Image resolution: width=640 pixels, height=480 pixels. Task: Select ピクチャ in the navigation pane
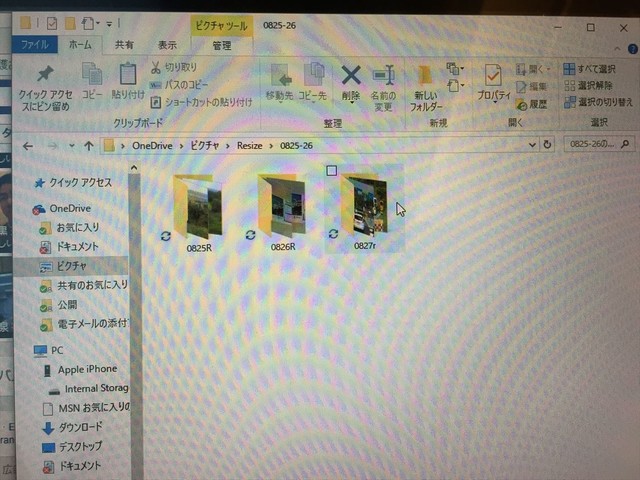click(72, 266)
